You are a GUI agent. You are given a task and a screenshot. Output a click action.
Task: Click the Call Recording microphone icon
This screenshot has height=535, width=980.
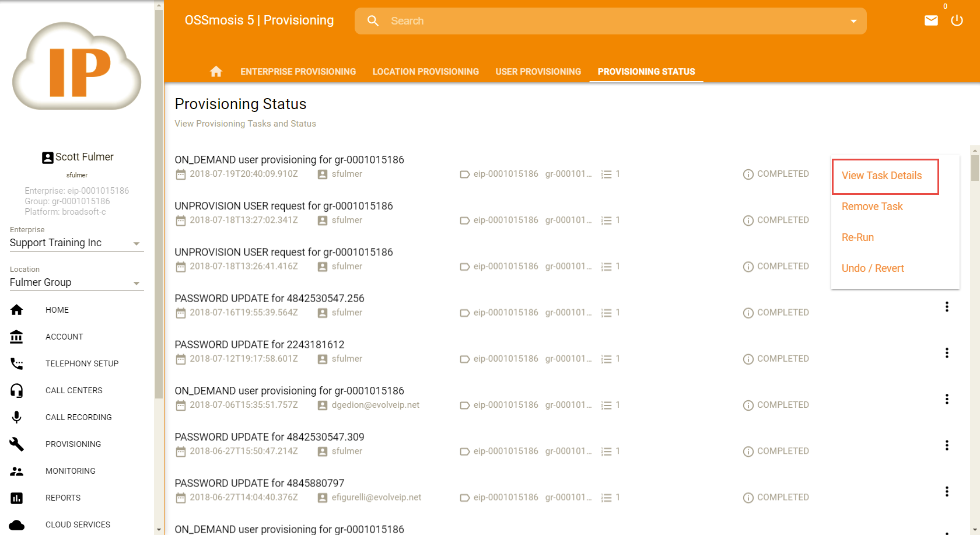pos(17,417)
